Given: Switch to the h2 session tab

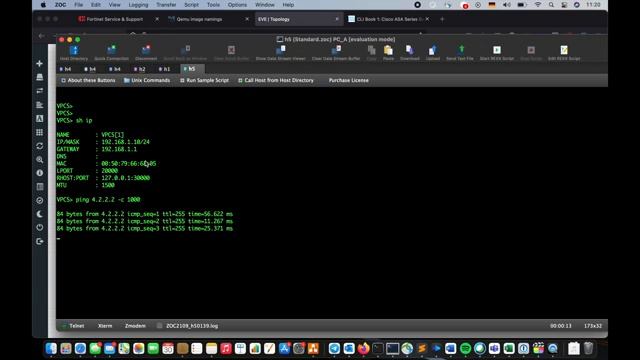Looking at the screenshot, I should coord(140,69).
